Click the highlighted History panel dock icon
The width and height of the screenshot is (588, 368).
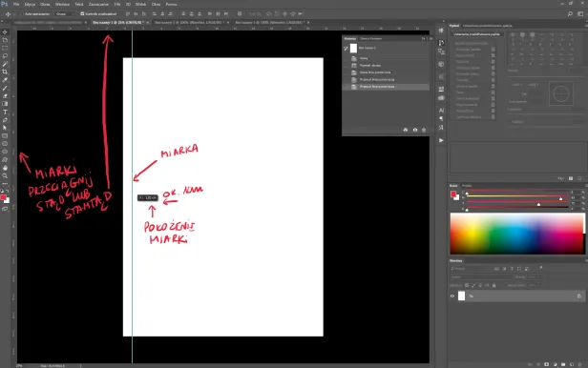[x=441, y=43]
